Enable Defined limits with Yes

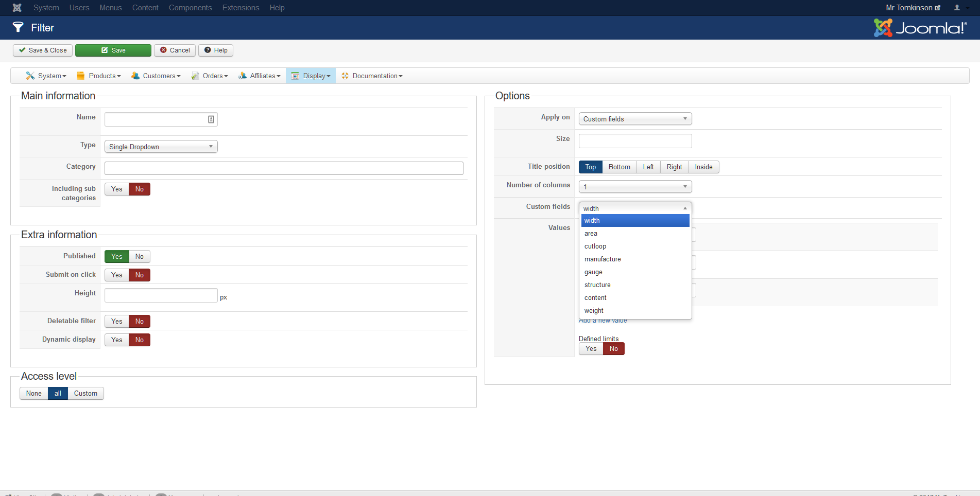pos(591,349)
